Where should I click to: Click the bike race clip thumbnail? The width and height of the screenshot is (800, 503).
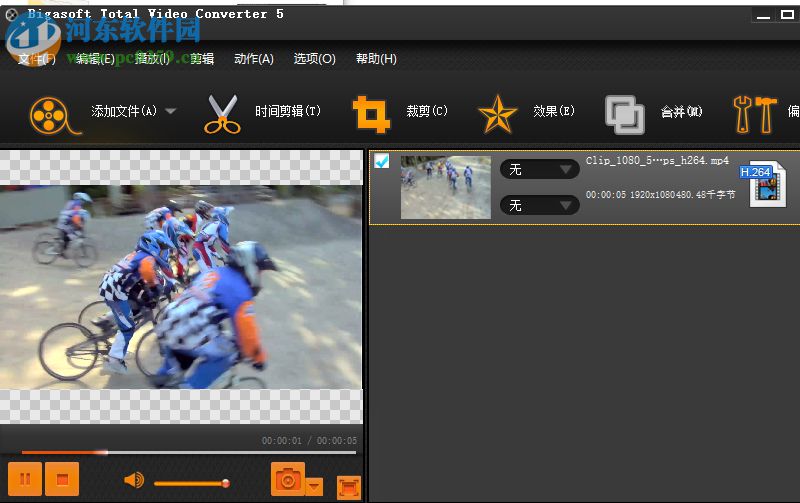446,187
